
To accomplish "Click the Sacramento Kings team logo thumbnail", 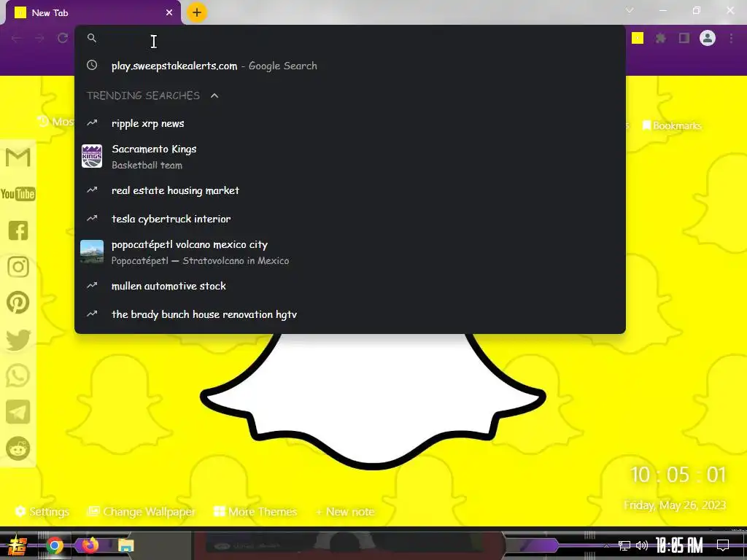I will (92, 156).
